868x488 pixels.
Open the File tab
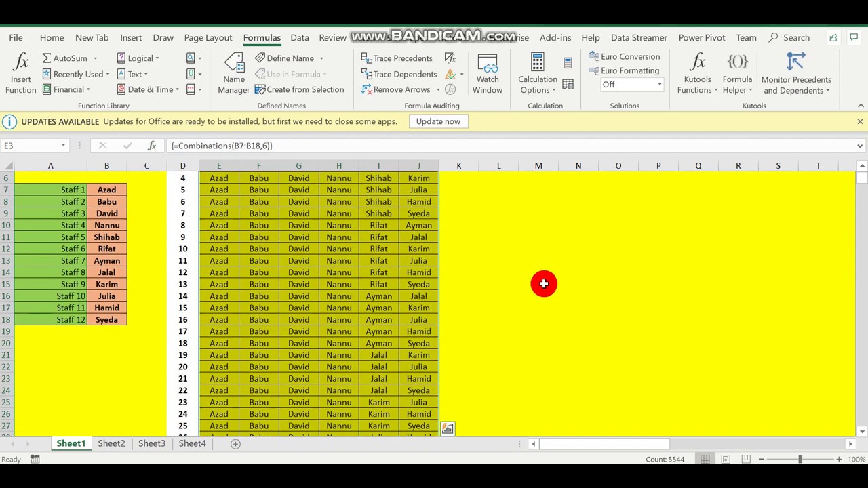pyautogui.click(x=16, y=38)
